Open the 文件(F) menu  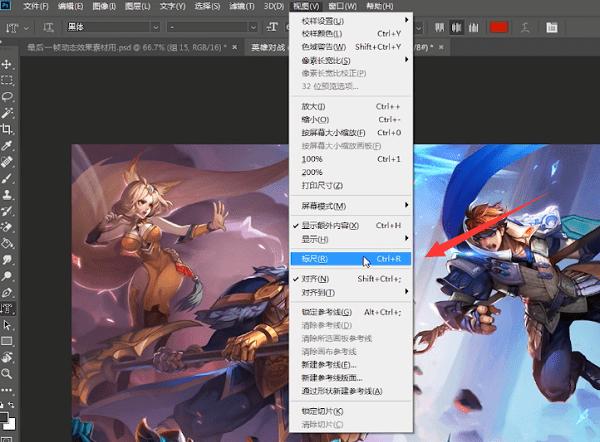[x=35, y=6]
